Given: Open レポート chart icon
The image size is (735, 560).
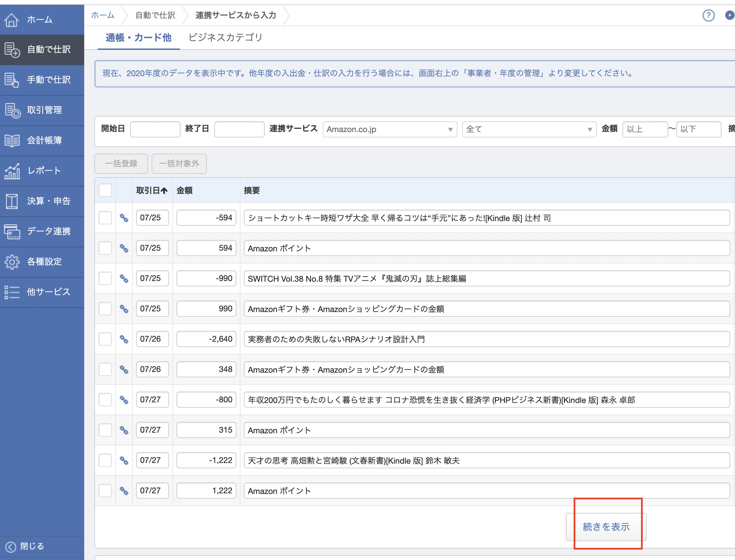Looking at the screenshot, I should point(12,171).
